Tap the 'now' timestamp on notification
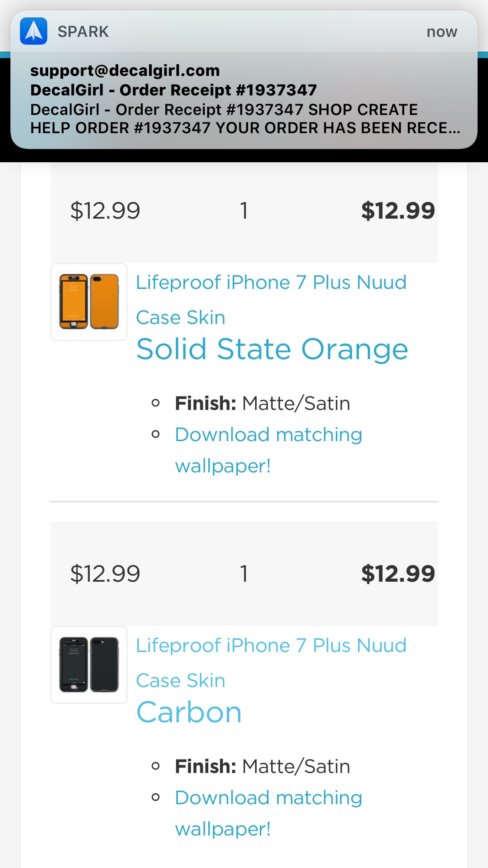Viewport: 488px width, 868px height. pyautogui.click(x=442, y=32)
